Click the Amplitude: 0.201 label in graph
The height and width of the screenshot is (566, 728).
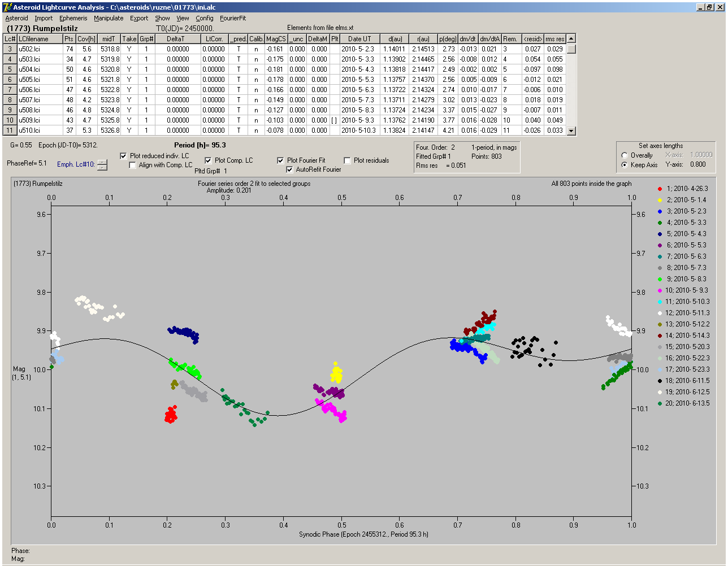point(229,190)
